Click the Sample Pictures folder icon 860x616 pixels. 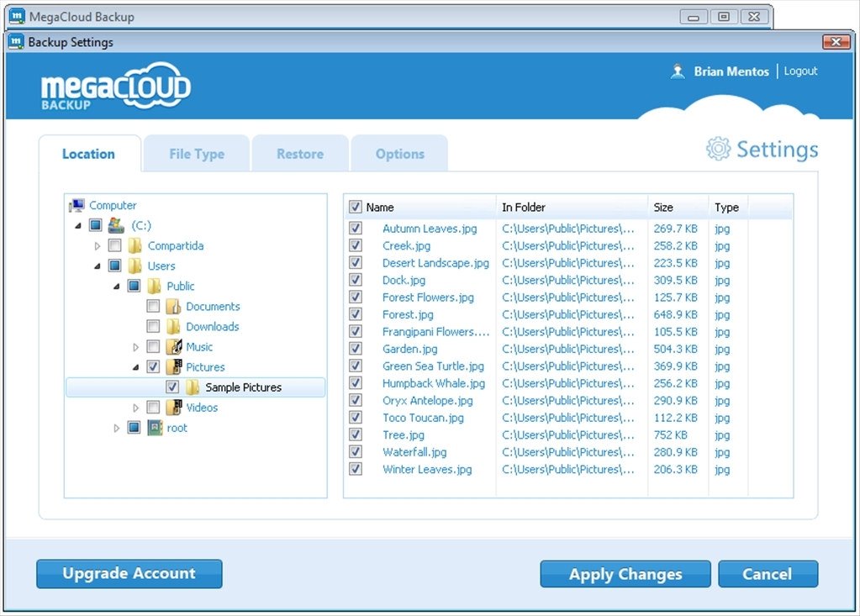coord(193,387)
